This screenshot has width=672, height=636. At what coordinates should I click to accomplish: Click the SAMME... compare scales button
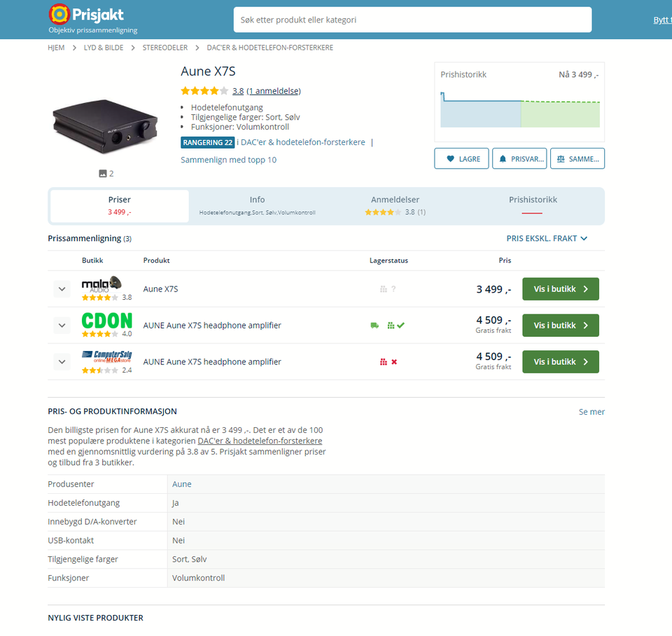coord(577,159)
